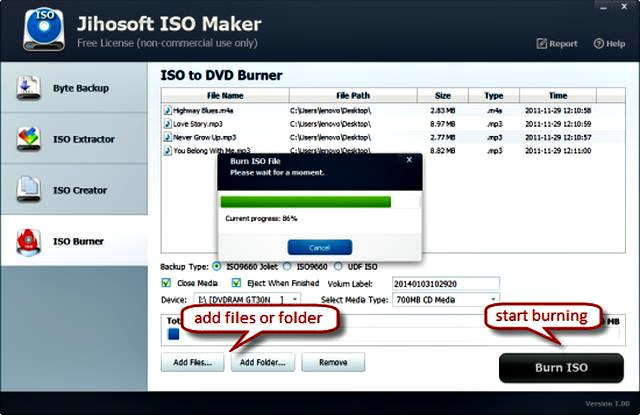This screenshot has width=640, height=415.
Task: Click the Help question mark icon
Action: click(598, 43)
